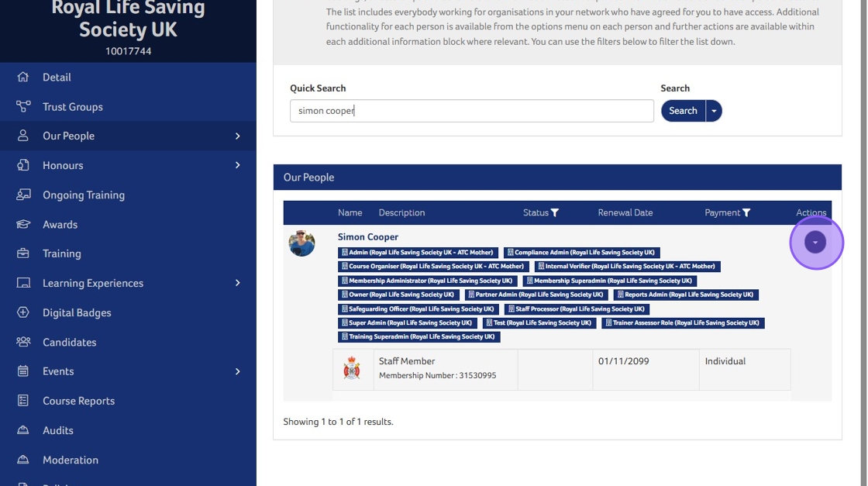
Task: Click the Moderation icon in sidebar
Action: click(22, 460)
